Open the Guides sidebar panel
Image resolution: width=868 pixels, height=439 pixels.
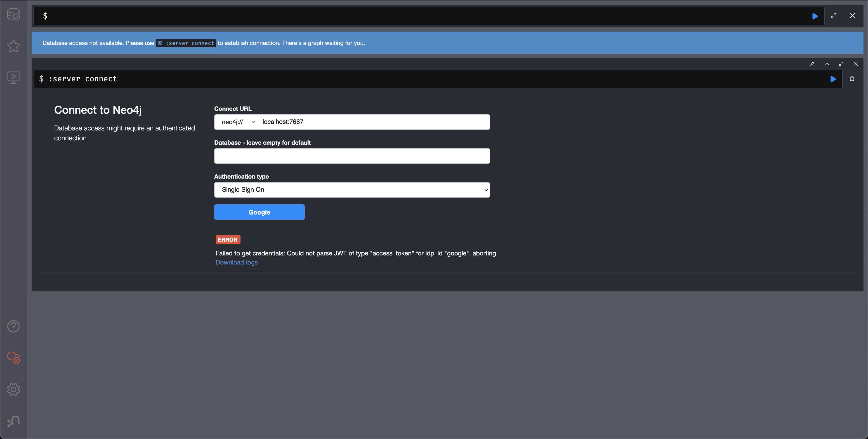[x=14, y=77]
